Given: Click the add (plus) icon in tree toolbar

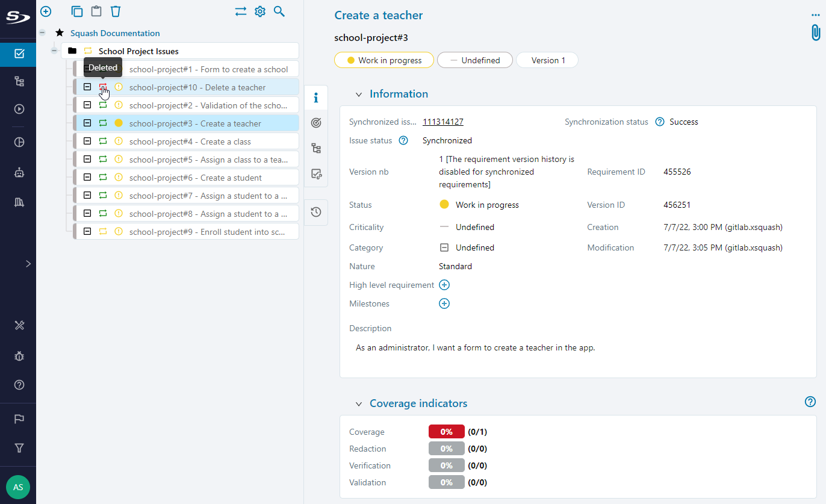Looking at the screenshot, I should pyautogui.click(x=46, y=11).
